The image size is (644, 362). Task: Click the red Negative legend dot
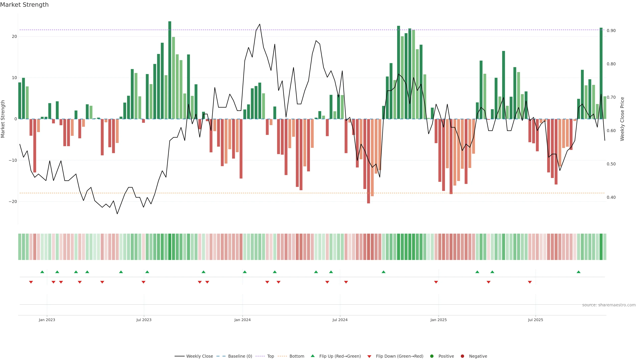click(x=462, y=356)
